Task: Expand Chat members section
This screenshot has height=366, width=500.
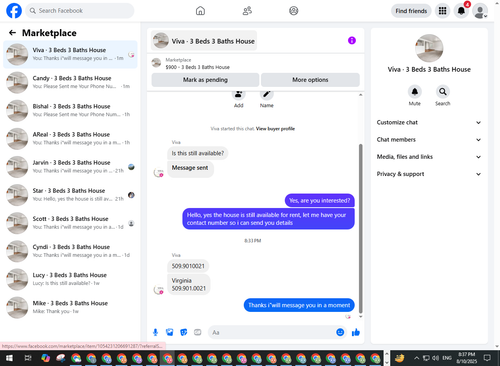Action: (x=429, y=140)
